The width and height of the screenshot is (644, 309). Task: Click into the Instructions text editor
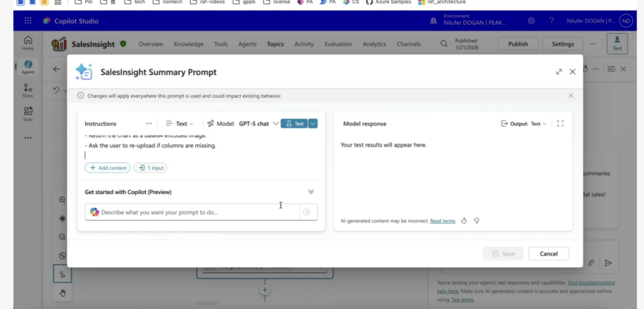tap(201, 146)
